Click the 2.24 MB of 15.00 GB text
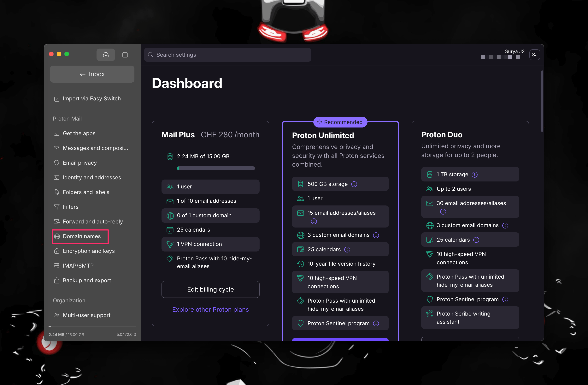This screenshot has width=588, height=385. (203, 157)
